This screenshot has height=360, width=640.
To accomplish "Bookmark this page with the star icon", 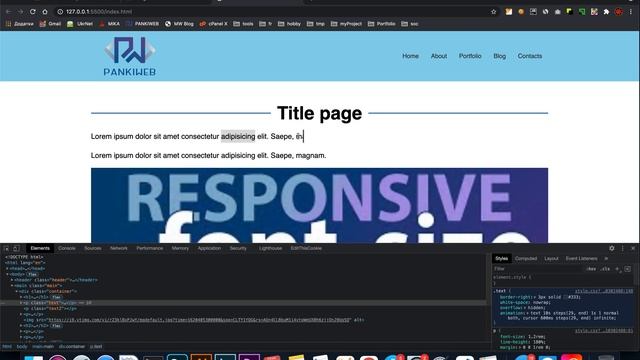I will pyautogui.click(x=493, y=12).
